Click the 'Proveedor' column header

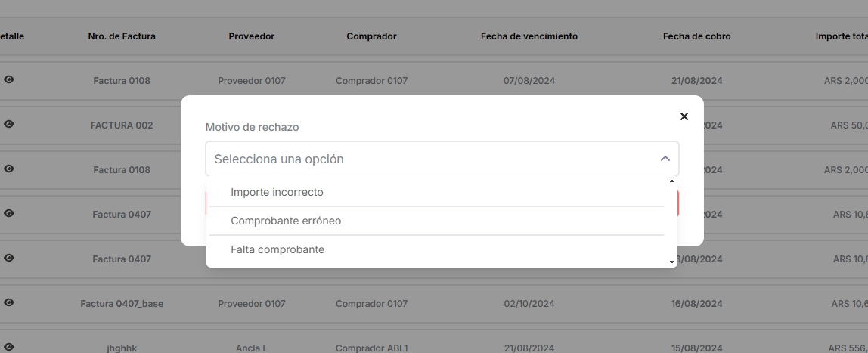(251, 36)
